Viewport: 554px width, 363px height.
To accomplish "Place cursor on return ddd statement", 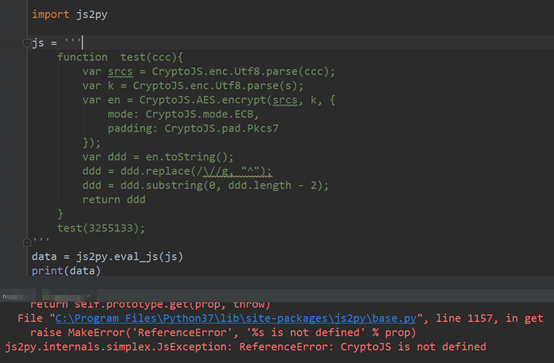I will [x=114, y=200].
